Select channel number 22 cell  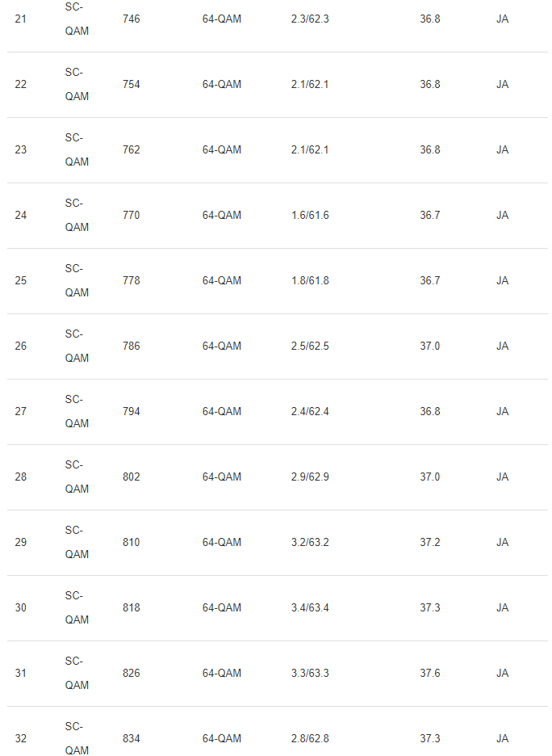tap(20, 84)
